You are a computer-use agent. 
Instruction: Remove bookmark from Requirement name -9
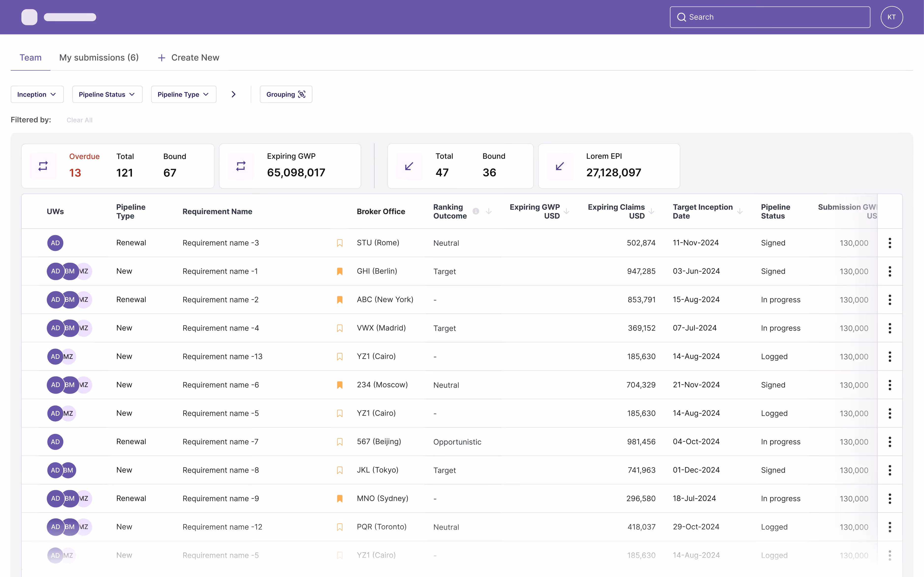tap(339, 498)
